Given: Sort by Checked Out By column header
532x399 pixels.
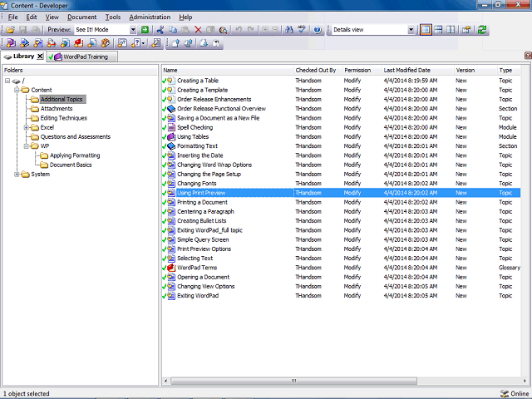Looking at the screenshot, I should click(318, 70).
